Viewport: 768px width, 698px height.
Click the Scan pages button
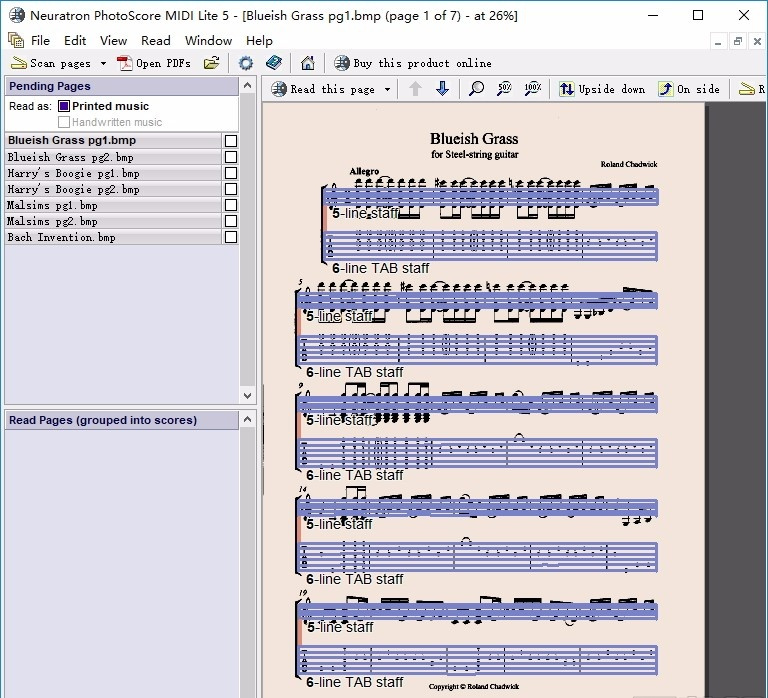tap(52, 63)
